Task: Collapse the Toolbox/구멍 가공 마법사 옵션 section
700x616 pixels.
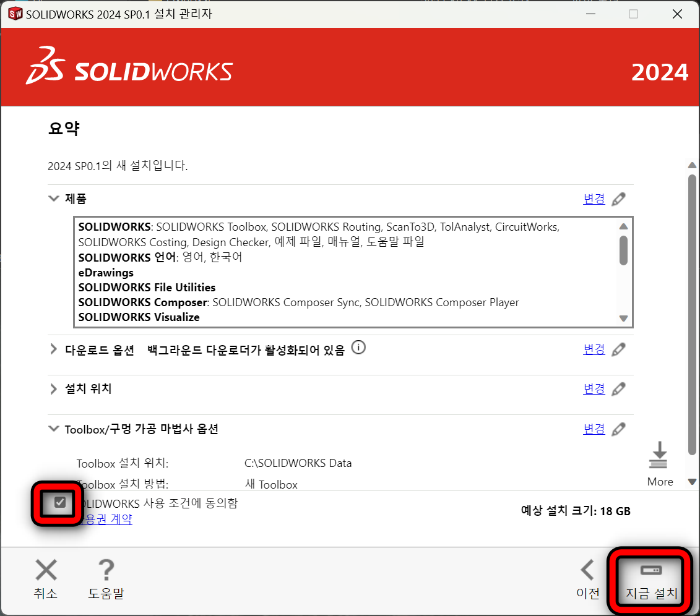Action: 54,429
